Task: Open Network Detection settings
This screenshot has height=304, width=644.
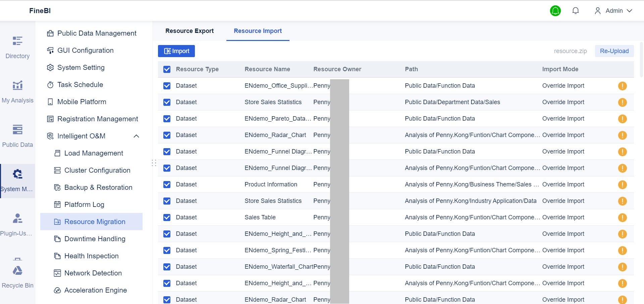Action: point(93,273)
